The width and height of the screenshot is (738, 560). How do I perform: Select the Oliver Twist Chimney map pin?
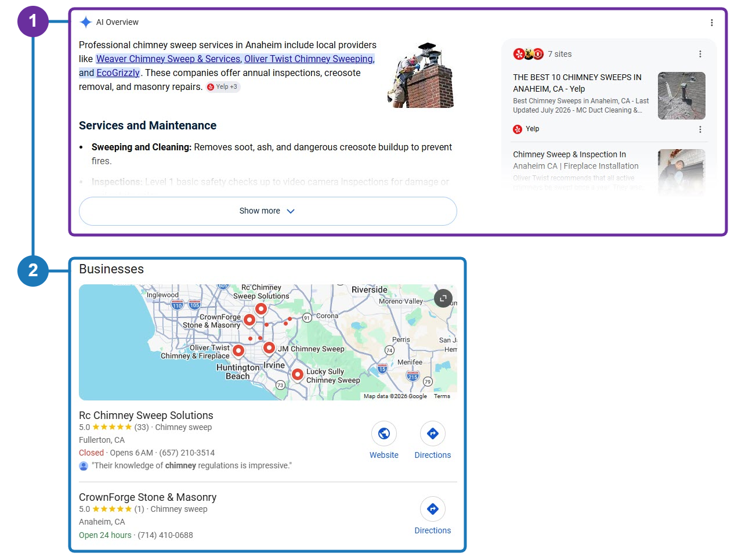click(x=238, y=351)
